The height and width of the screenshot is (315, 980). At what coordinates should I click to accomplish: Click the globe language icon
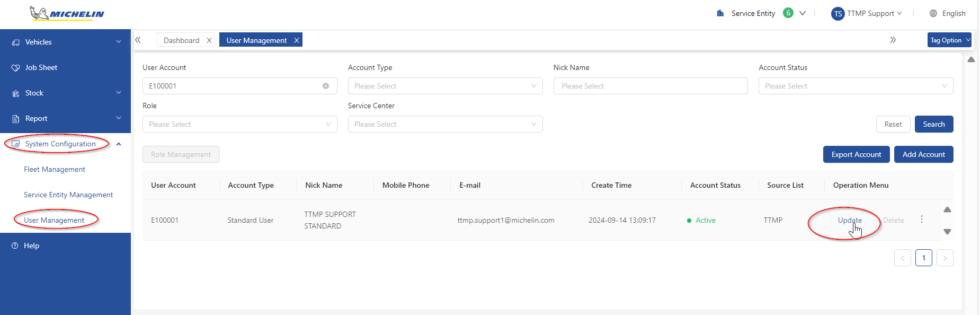(x=933, y=13)
